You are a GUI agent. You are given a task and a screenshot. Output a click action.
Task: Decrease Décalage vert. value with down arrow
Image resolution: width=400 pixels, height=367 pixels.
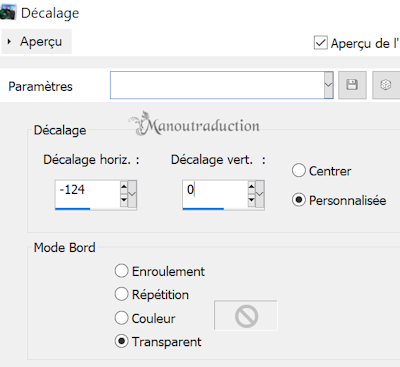252,200
